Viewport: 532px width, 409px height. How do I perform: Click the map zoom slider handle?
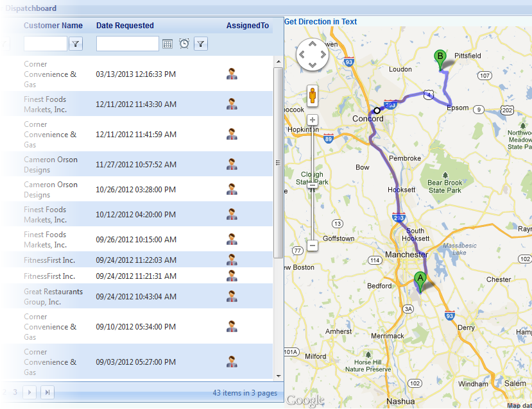[313, 185]
